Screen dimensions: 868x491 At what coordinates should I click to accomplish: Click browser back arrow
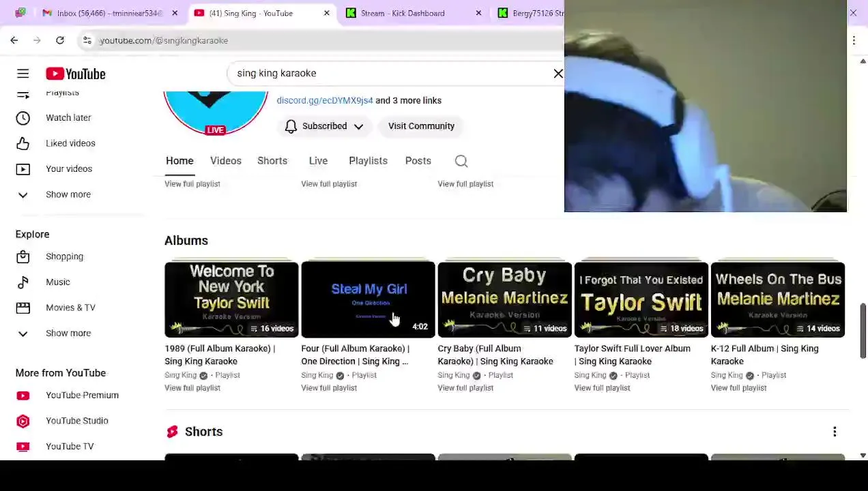click(x=14, y=40)
